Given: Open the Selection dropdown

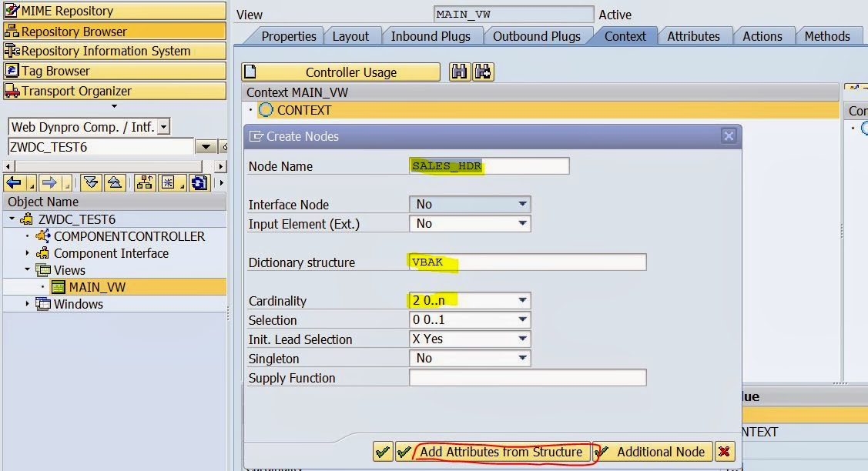Looking at the screenshot, I should click(522, 320).
